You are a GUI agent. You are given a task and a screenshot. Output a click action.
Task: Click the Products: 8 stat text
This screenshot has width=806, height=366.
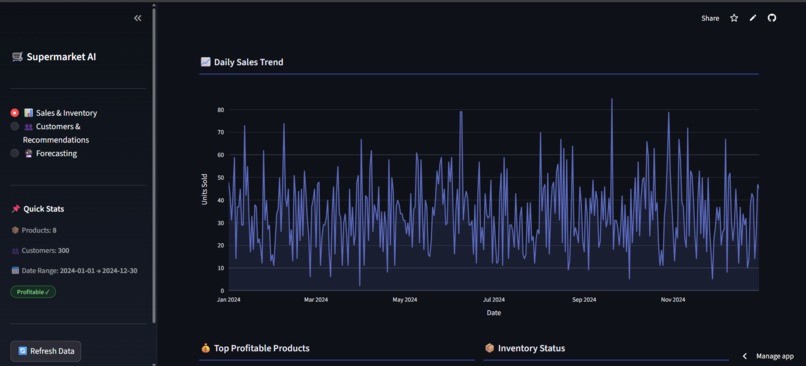coord(39,230)
